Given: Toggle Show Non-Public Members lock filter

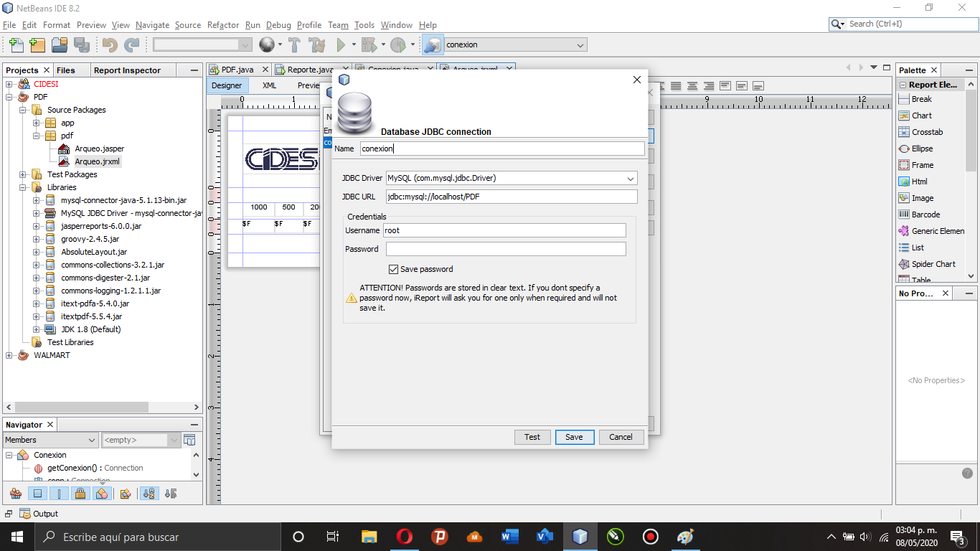Looking at the screenshot, I should [x=80, y=494].
